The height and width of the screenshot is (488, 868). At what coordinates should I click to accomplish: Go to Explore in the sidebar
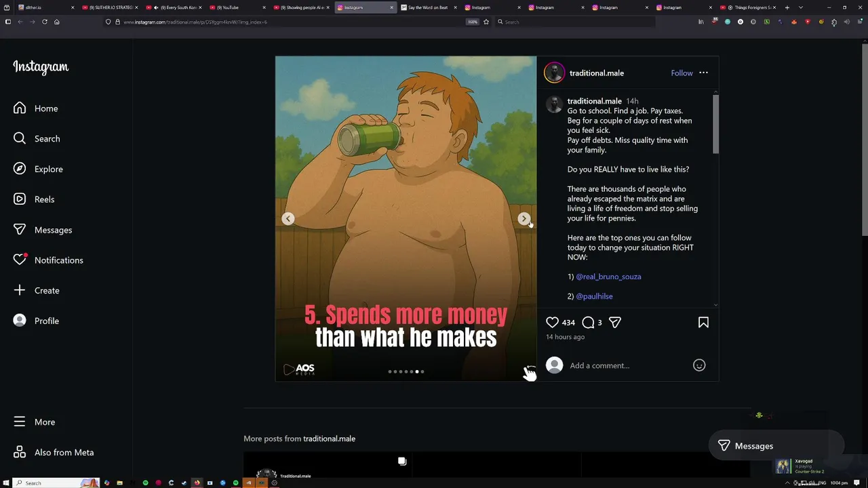coord(38,169)
